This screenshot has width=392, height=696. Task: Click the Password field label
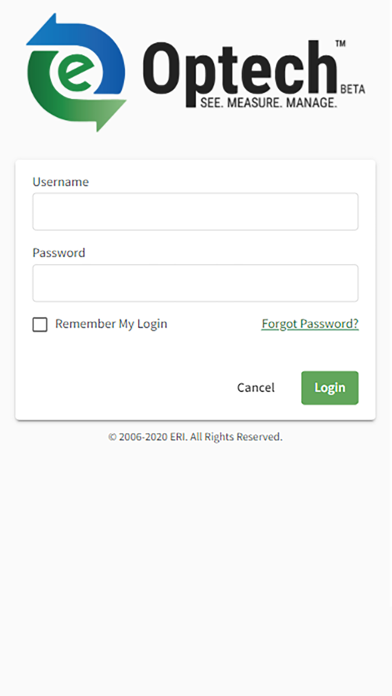(59, 253)
